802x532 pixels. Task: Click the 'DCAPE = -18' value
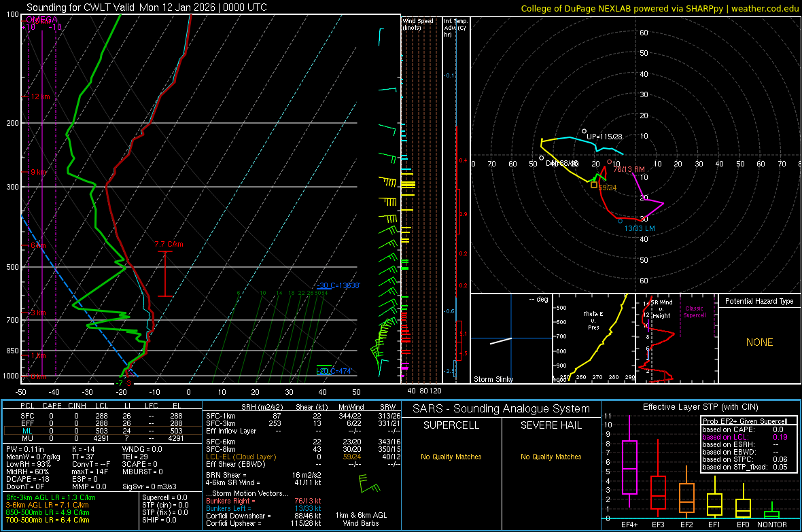tap(28, 479)
